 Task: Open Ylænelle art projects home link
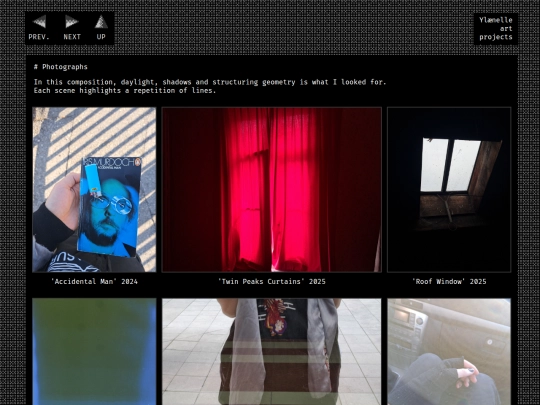[x=496, y=29]
